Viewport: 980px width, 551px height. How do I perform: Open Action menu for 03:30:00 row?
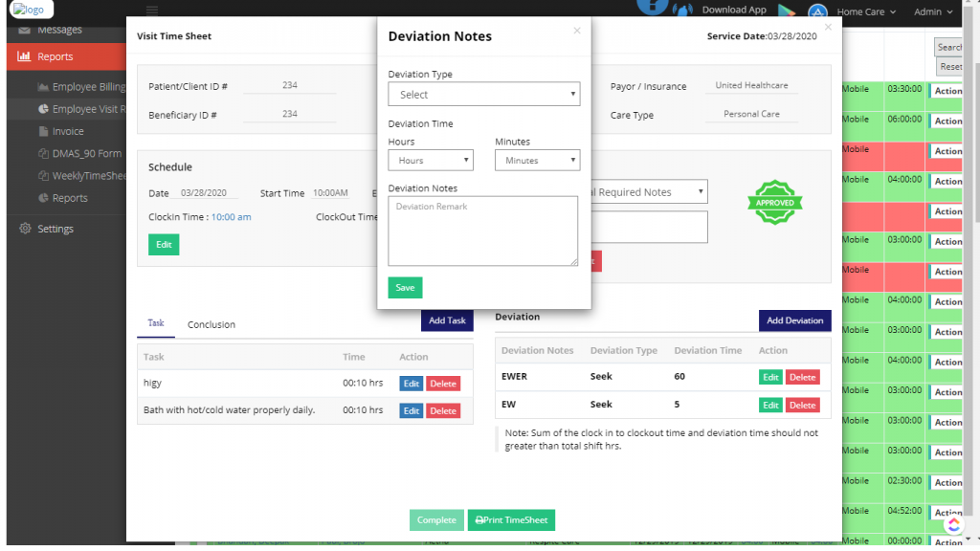[947, 91]
